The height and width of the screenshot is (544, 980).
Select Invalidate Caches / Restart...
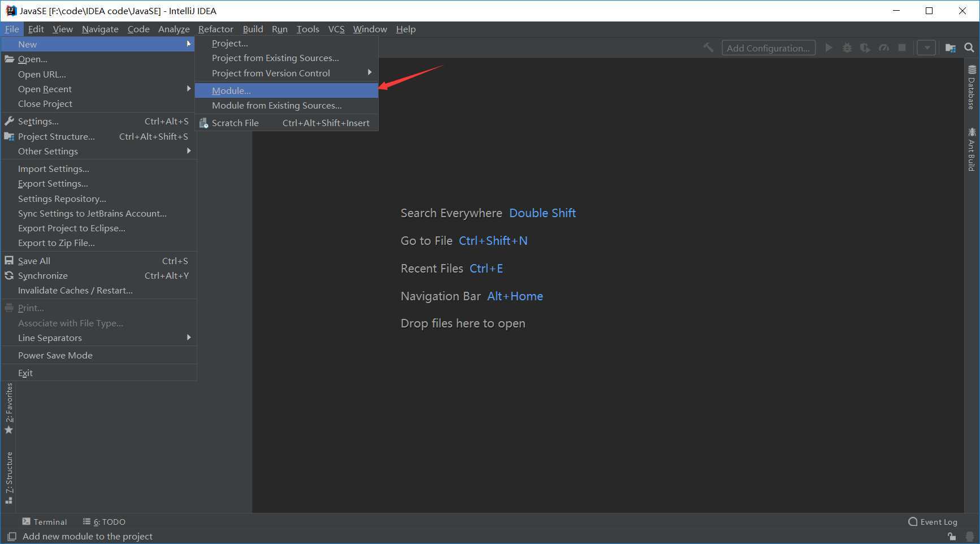[x=98, y=290]
